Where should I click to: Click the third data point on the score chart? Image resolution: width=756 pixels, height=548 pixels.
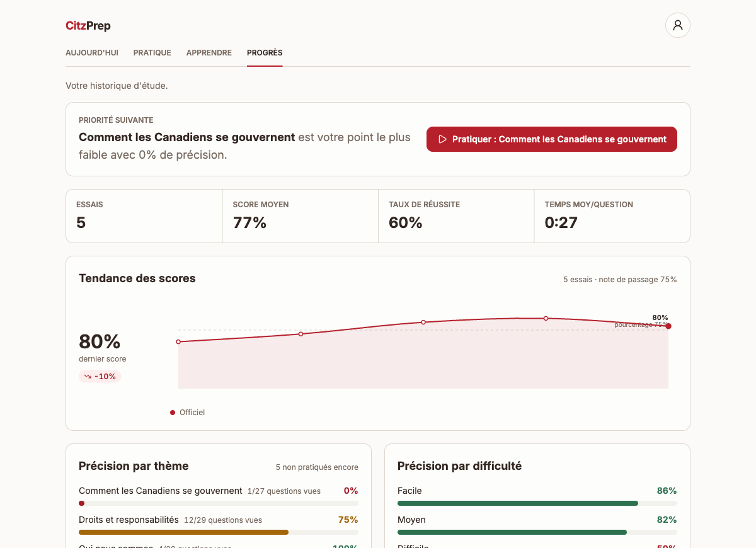pos(423,322)
